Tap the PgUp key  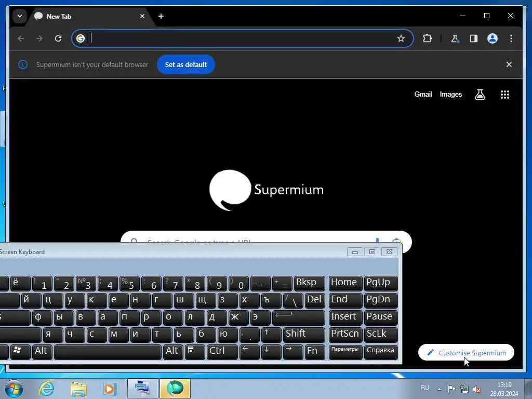pos(381,283)
